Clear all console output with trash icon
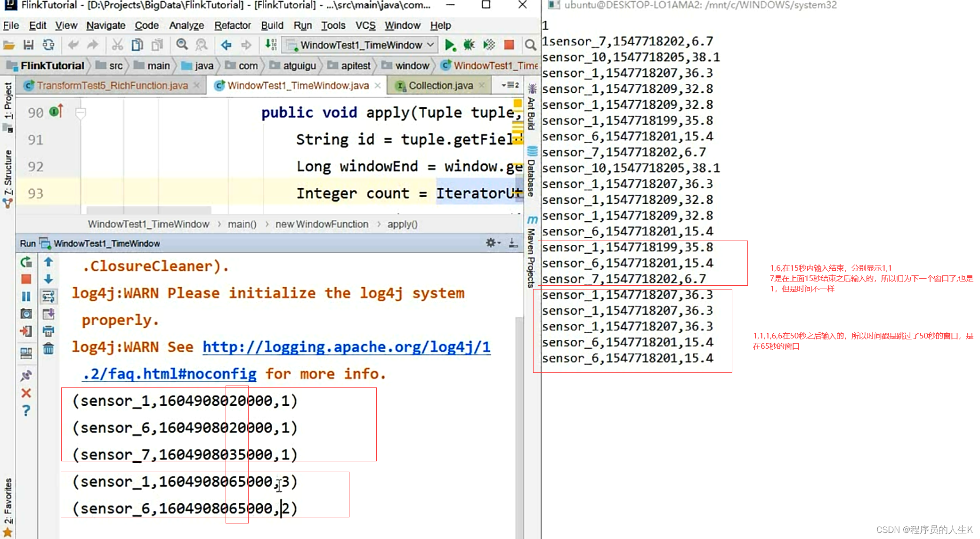Viewport: 980px width, 539px height. 49,349
